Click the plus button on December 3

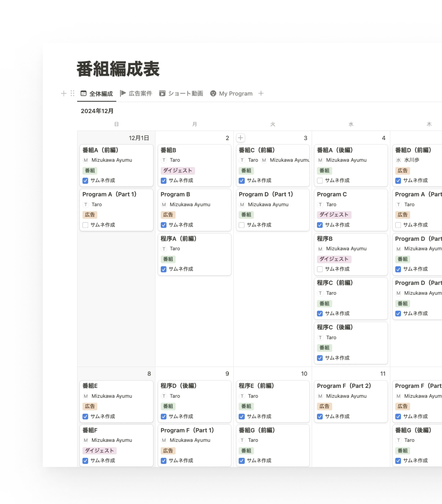click(240, 138)
